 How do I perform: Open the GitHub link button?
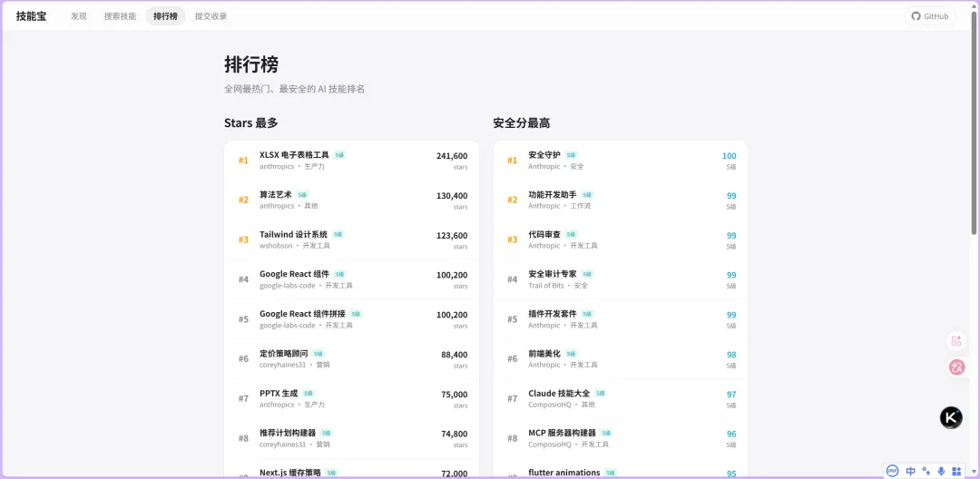[930, 16]
